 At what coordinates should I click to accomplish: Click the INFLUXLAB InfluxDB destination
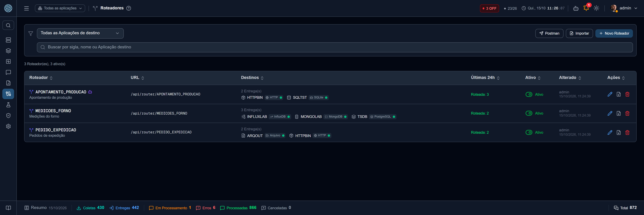(x=266, y=117)
